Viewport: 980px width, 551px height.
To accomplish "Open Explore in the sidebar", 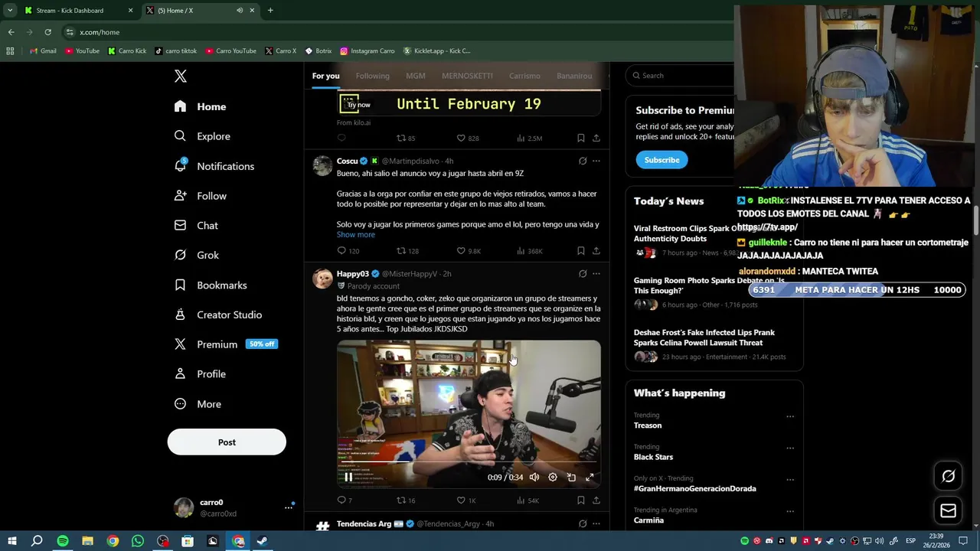I will tap(202, 136).
